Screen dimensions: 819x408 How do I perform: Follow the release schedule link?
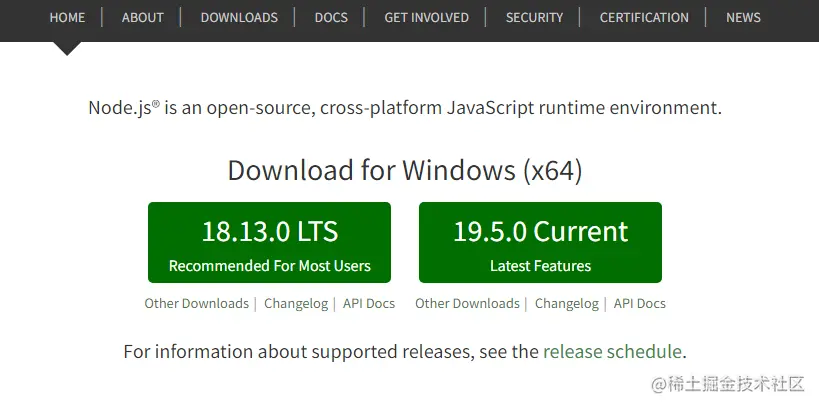(612, 352)
